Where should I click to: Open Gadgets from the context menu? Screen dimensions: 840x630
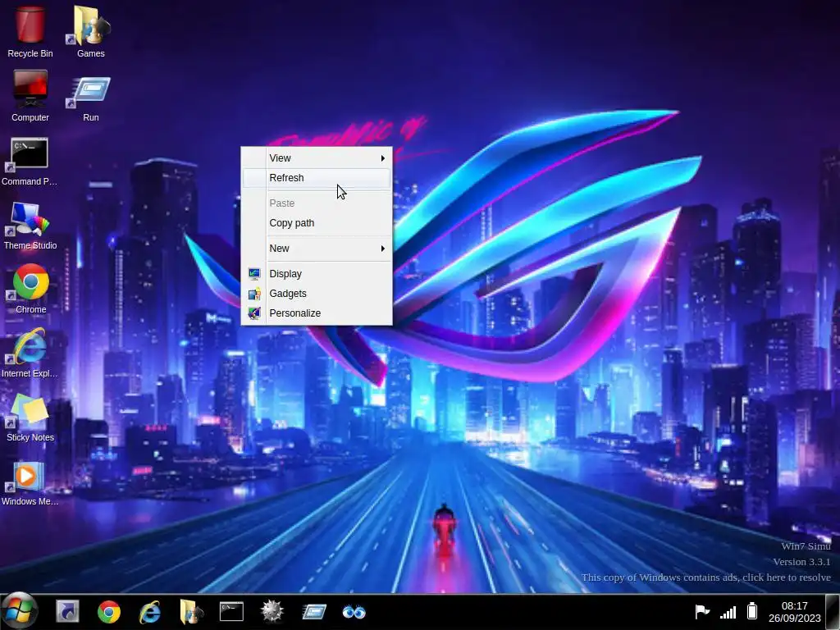(317, 294)
